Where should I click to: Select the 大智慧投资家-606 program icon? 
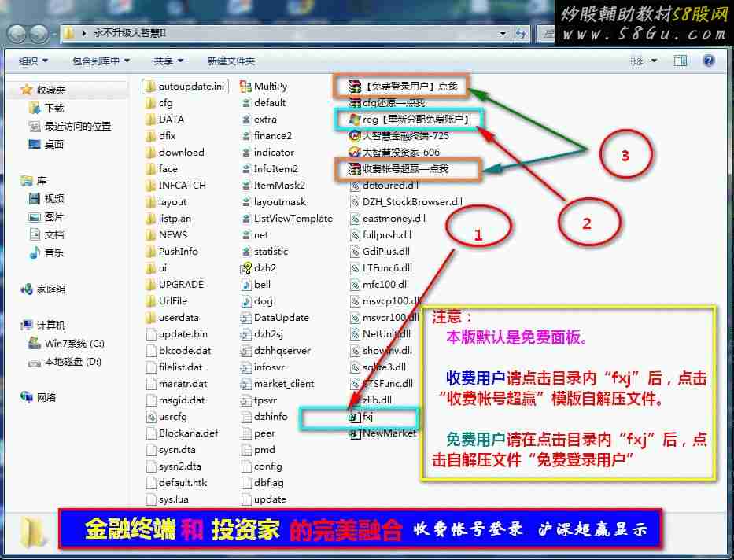pos(354,153)
